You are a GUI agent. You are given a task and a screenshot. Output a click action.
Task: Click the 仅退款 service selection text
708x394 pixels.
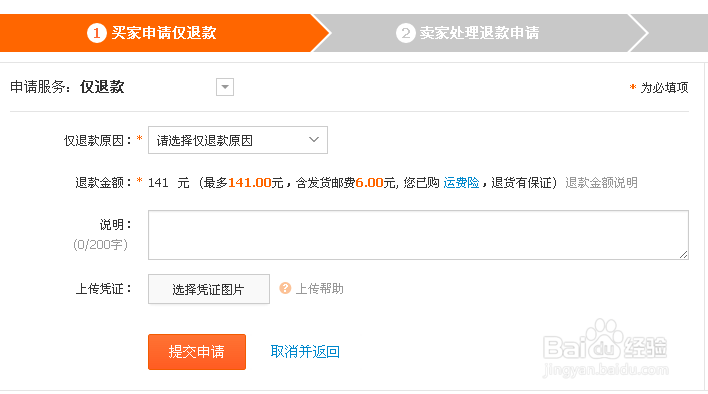point(102,87)
